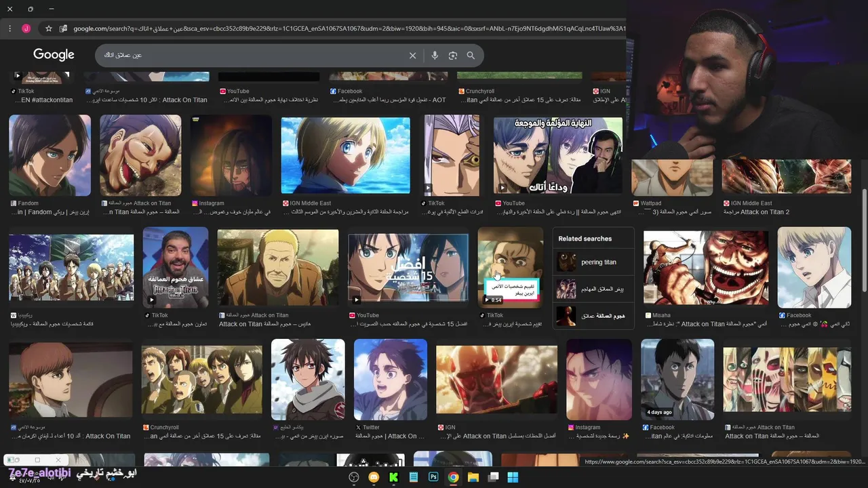Go to the Google logo homepage
The image size is (868, 488).
[54, 55]
